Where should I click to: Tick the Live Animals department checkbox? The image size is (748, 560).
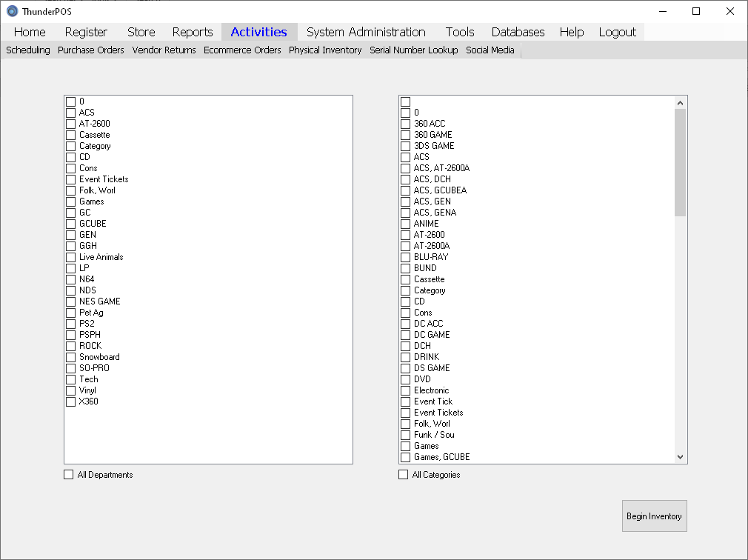click(71, 257)
